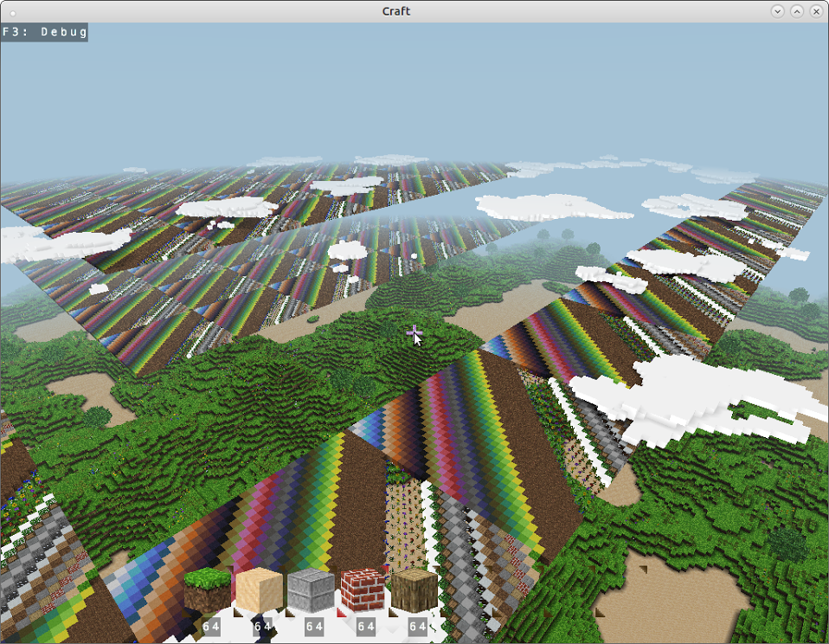Click the count 64 under wood log block
The height and width of the screenshot is (644, 829).
tap(418, 627)
